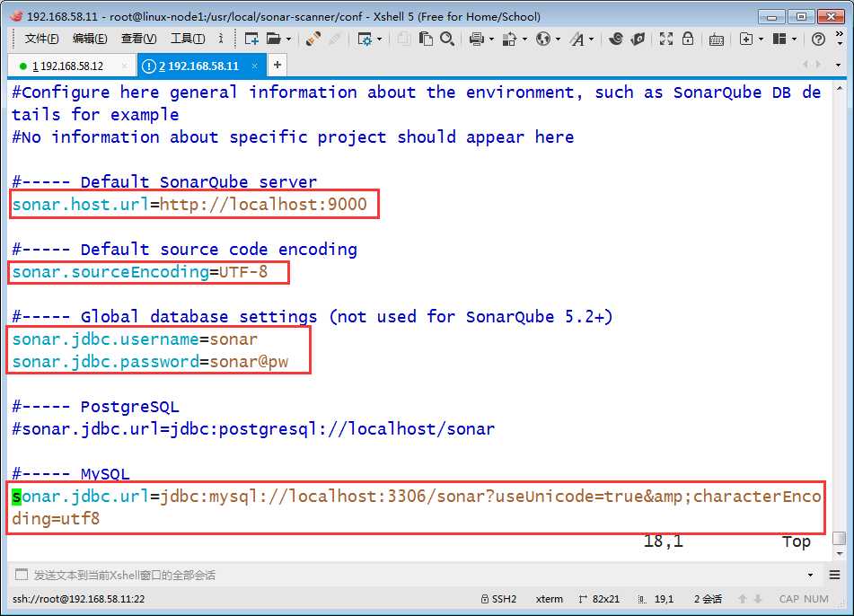Click the #sonar.jdbc.url postgresql line
854x616 pixels.
253,429
